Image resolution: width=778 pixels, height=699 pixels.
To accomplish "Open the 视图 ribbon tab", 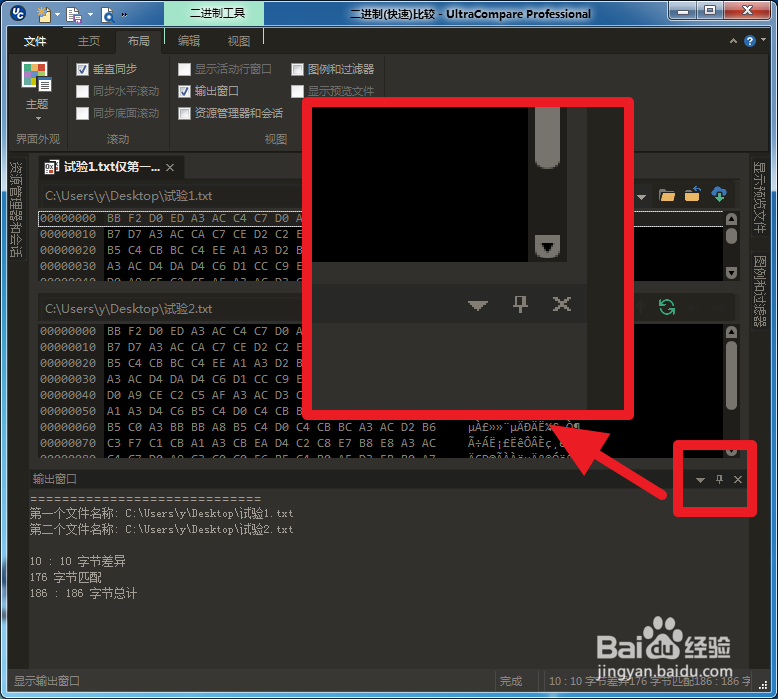I will pyautogui.click(x=238, y=41).
